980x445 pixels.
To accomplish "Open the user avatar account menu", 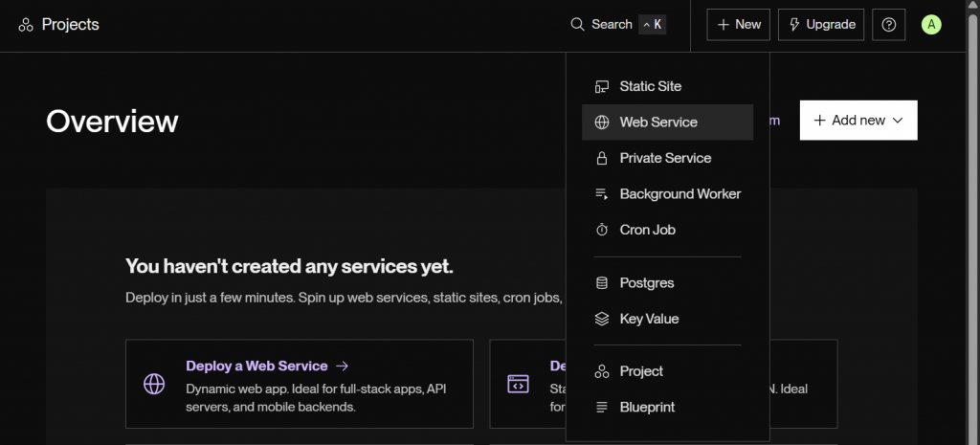I will coord(930,25).
